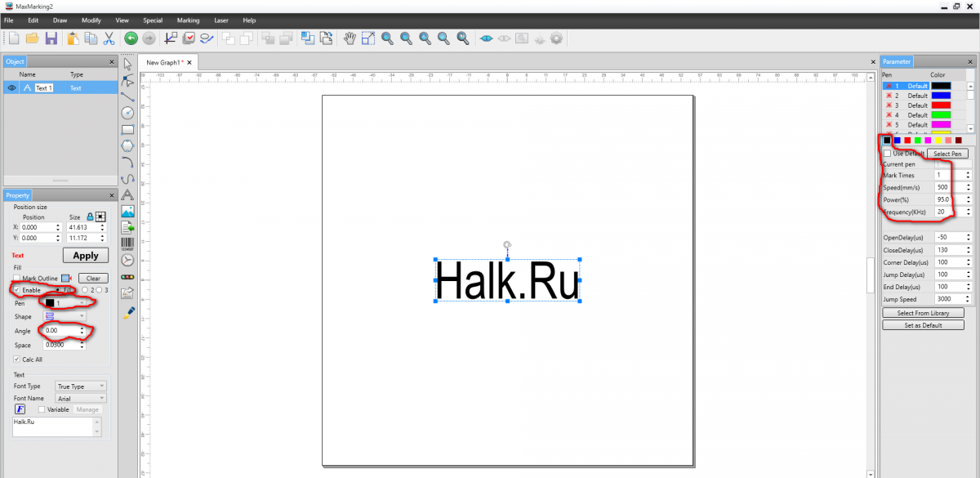
Task: Expand the Font Type dropdown
Action: [80, 386]
